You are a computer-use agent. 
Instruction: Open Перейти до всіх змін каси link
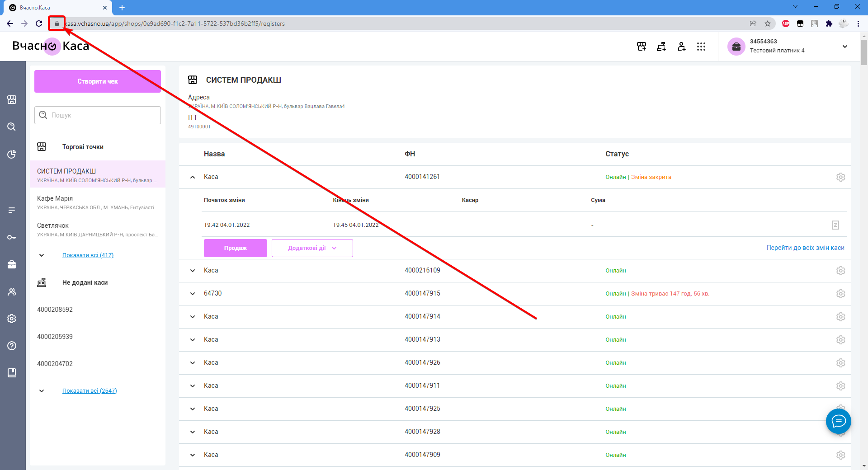806,248
